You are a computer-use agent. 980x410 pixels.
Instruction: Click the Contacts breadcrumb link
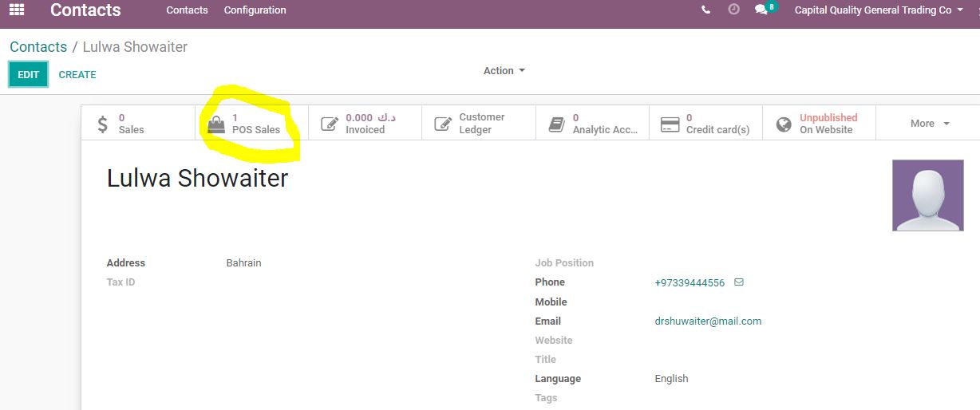pyautogui.click(x=38, y=47)
